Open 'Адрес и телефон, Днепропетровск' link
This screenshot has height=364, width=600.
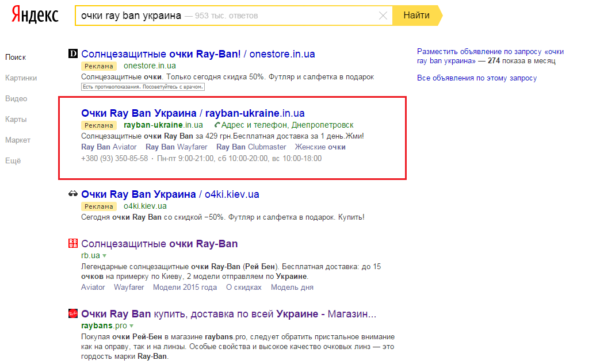(287, 125)
